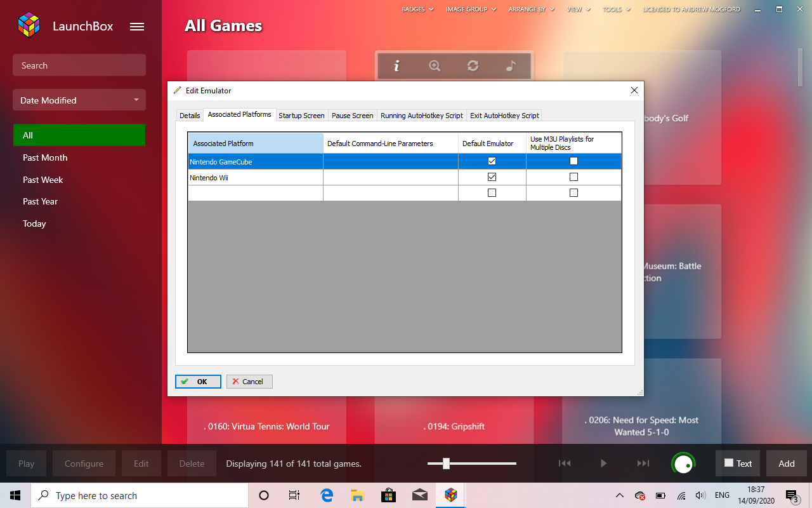
Task: Select the Associated Platforms tab
Action: [239, 115]
